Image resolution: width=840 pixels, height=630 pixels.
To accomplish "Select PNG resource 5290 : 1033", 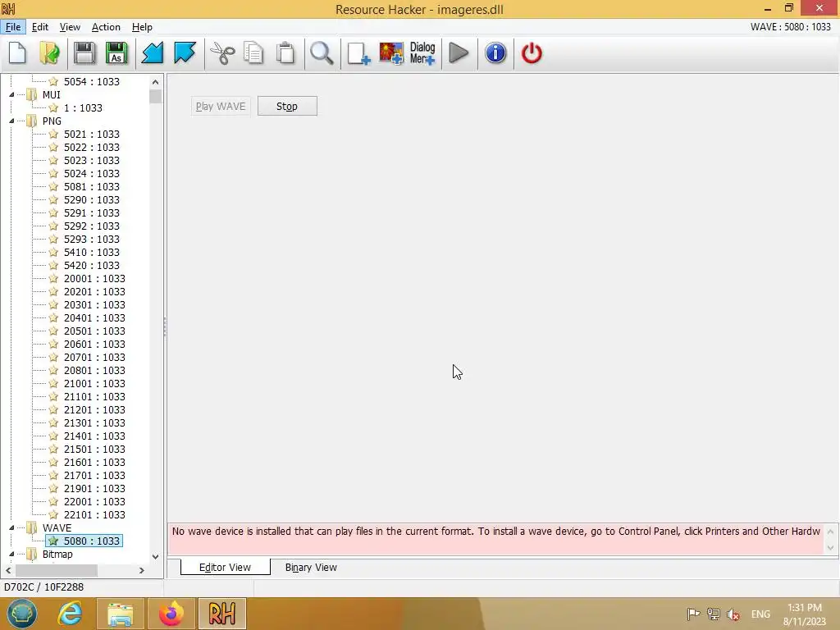I will (92, 200).
